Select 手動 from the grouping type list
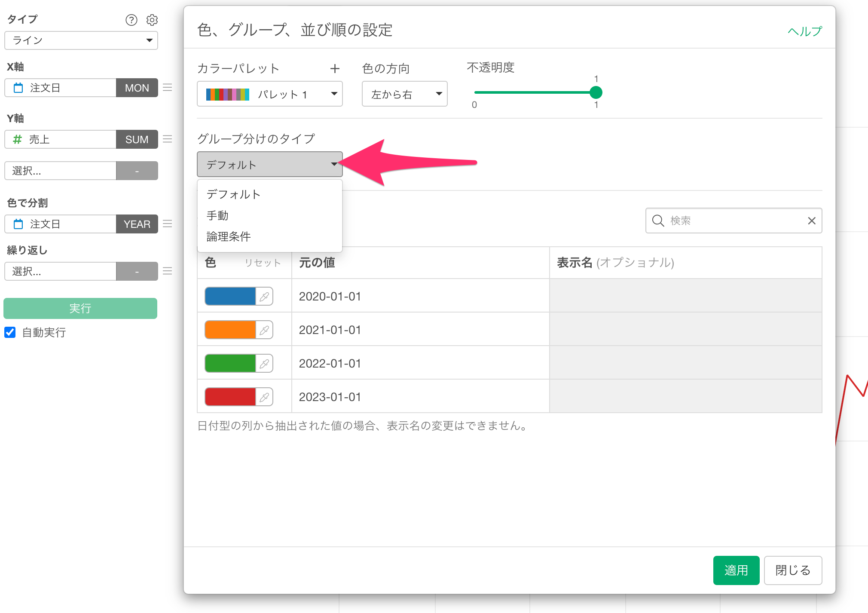868x613 pixels. [x=217, y=215]
